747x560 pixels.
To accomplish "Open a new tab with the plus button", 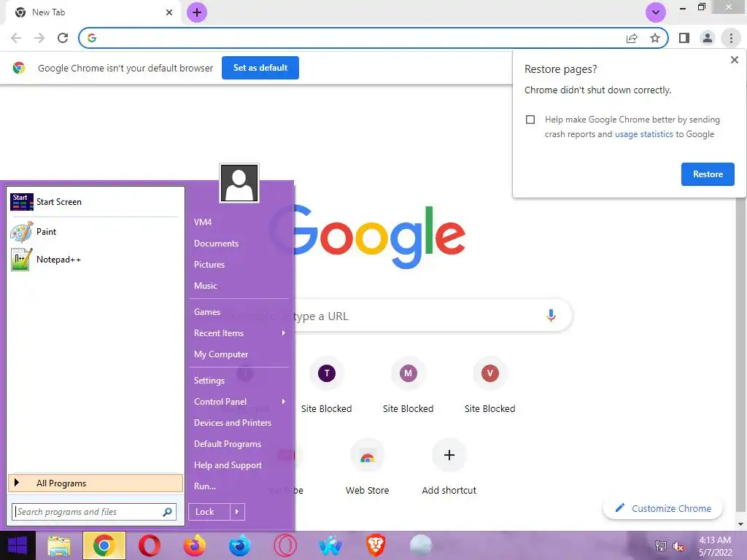I will (197, 12).
